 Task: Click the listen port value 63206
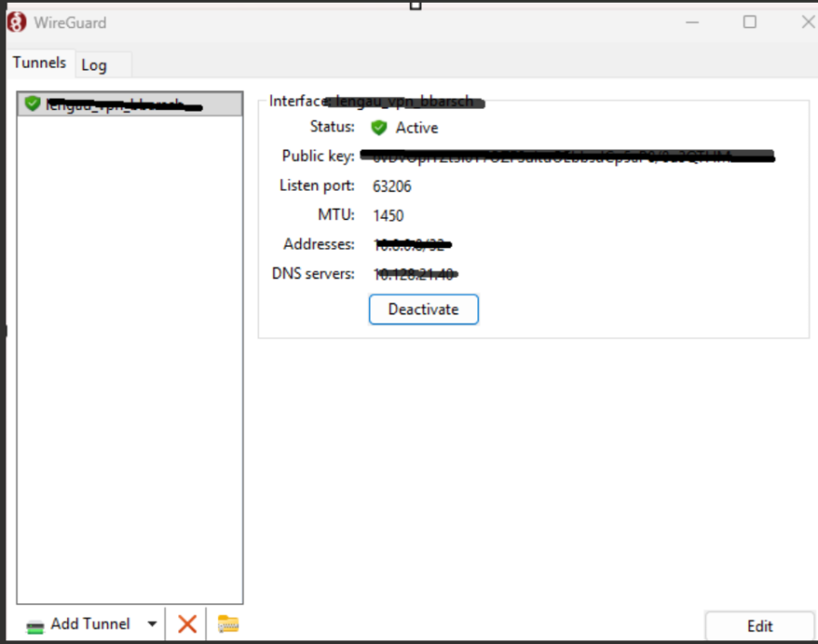point(392,186)
